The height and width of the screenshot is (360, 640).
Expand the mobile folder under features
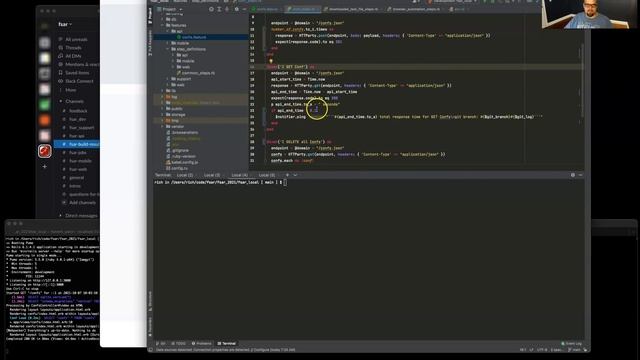(168, 43)
